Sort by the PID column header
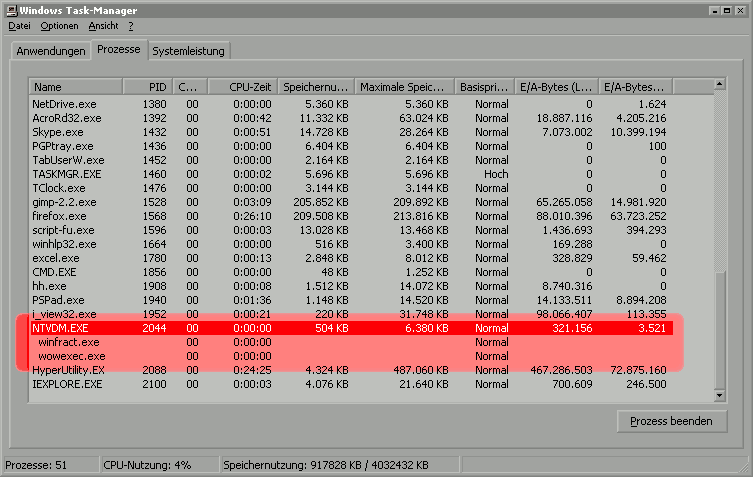Screen dimensions: 753x477 click(148, 87)
